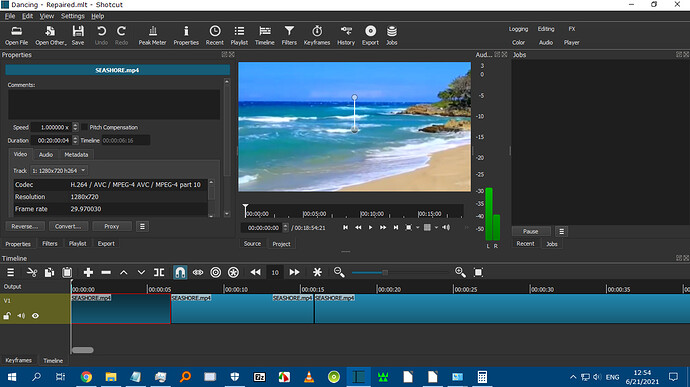The width and height of the screenshot is (690, 387).
Task: Open the zoom level dropdown arrow in player
Action: coord(418,228)
